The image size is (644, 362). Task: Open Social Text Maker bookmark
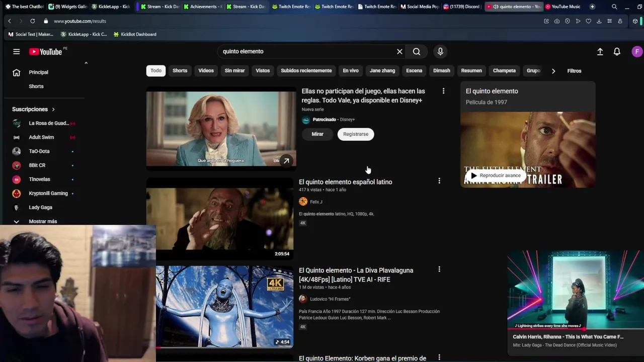tap(31, 34)
